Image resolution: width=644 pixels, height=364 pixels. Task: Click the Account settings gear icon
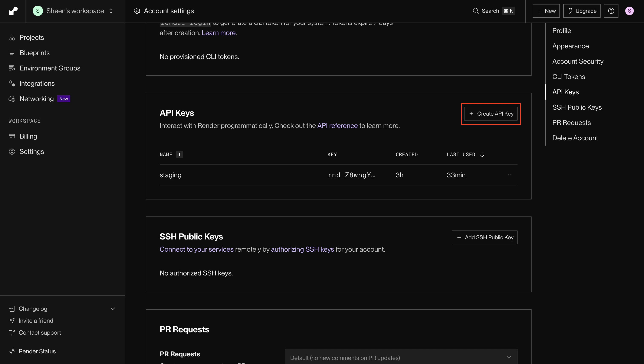pos(137,11)
